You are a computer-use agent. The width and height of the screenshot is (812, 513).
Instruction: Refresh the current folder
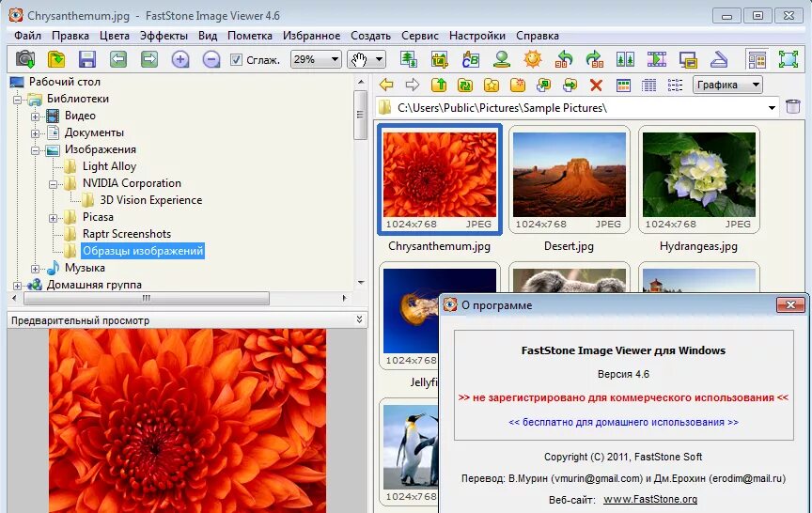point(465,85)
